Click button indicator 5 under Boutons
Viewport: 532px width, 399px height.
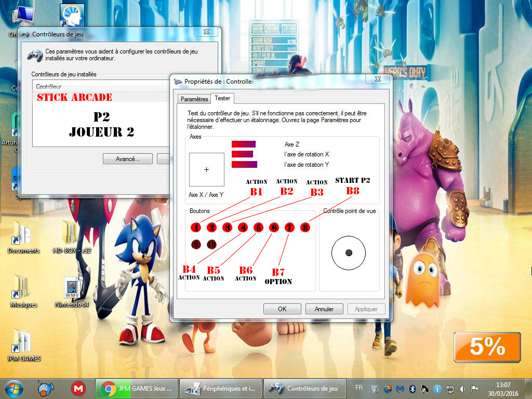click(259, 228)
